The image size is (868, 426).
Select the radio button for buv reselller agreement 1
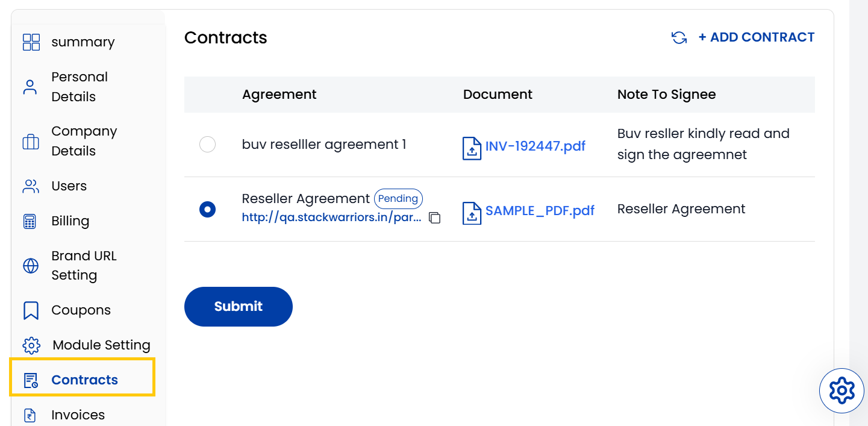[x=207, y=144]
